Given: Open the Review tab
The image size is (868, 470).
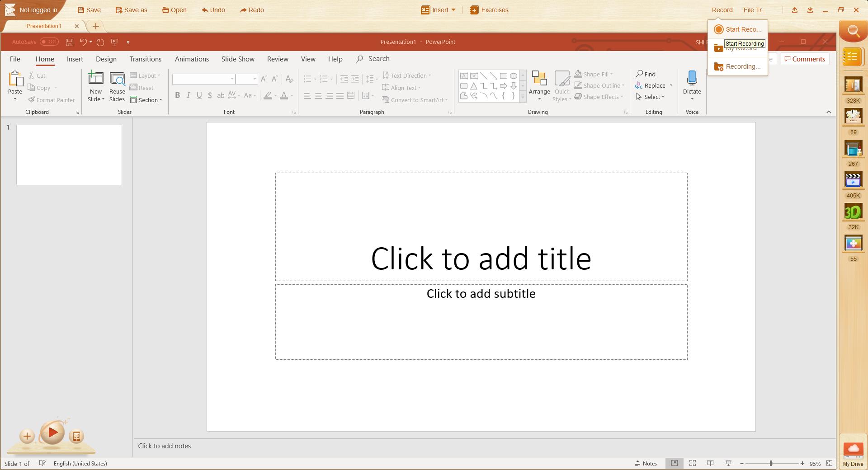Looking at the screenshot, I should tap(278, 59).
